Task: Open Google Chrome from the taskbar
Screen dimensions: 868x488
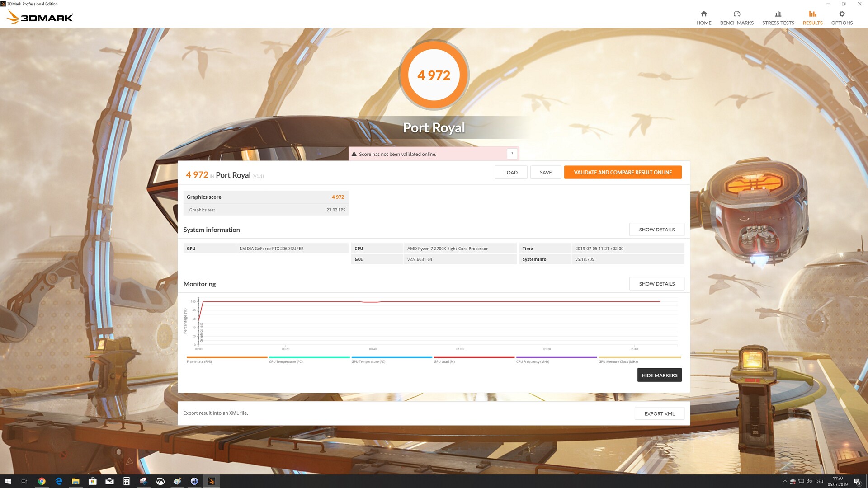Action: [42, 481]
